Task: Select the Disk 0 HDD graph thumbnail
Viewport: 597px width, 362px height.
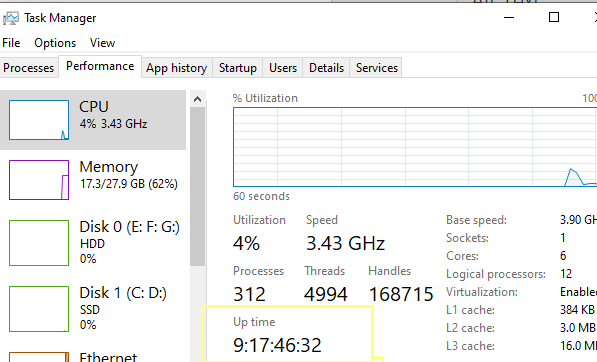Action: 39,243
